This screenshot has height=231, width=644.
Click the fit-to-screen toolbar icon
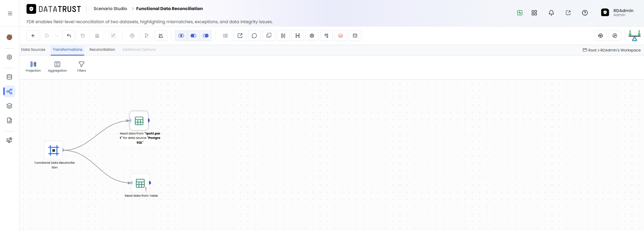click(298, 36)
